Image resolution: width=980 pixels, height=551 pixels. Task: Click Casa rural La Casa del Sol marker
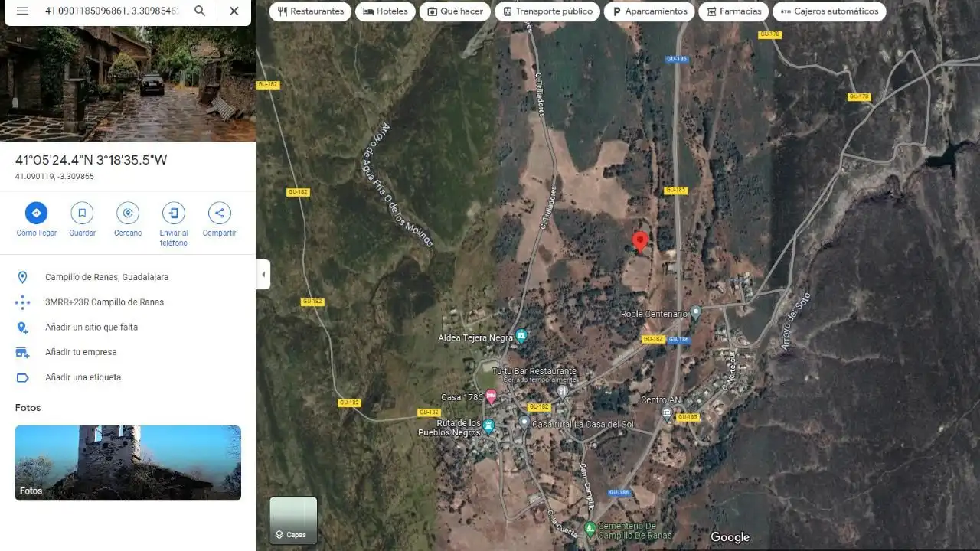click(x=524, y=422)
